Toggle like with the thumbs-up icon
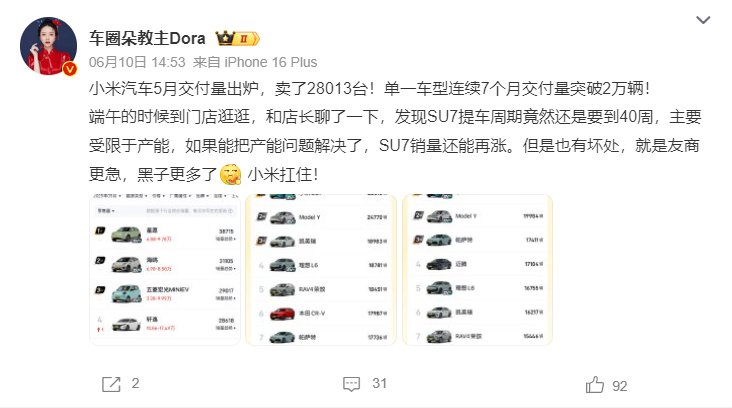 coord(595,385)
